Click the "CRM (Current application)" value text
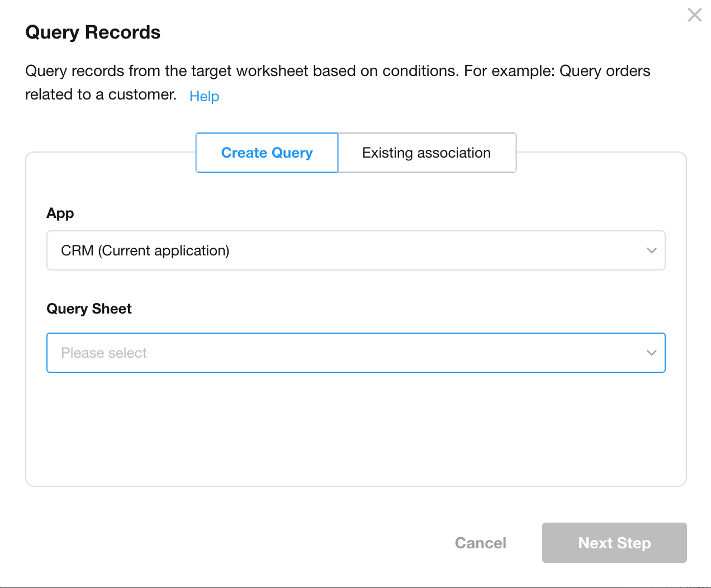This screenshot has height=588, width=711. 145,250
